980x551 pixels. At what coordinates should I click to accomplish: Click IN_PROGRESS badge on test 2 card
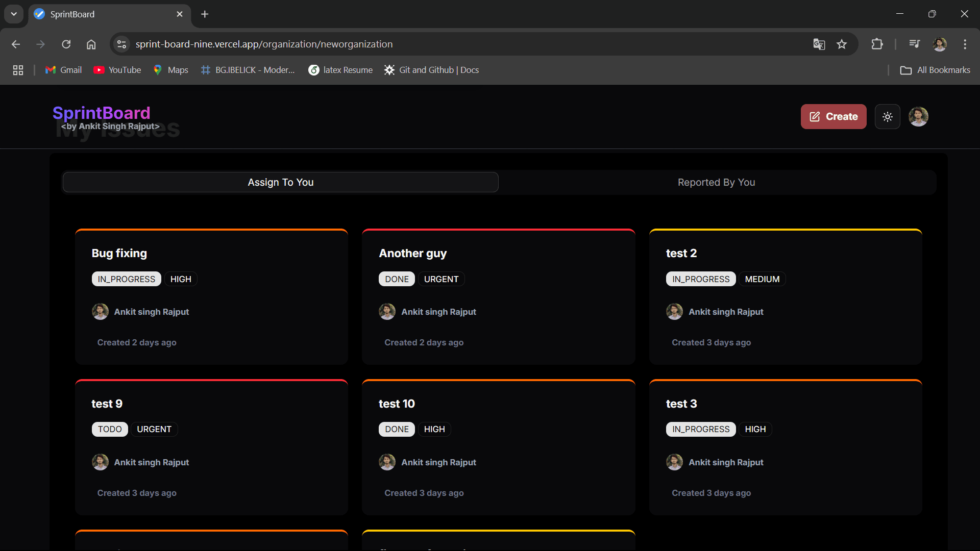[701, 279]
